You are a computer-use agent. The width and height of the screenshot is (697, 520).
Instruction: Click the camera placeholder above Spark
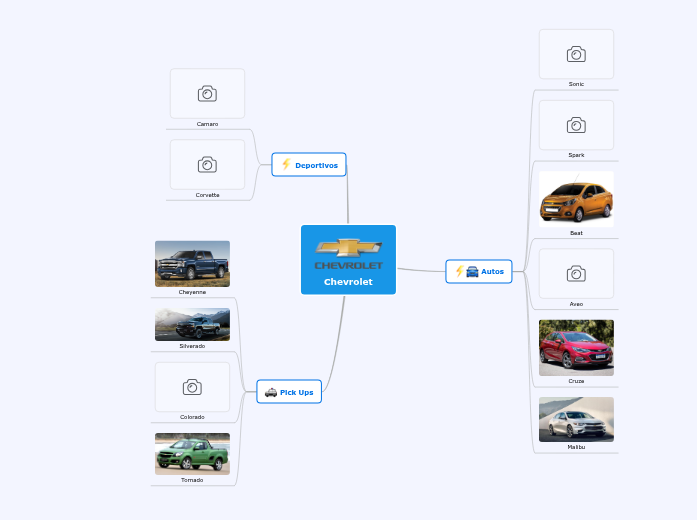point(576,125)
